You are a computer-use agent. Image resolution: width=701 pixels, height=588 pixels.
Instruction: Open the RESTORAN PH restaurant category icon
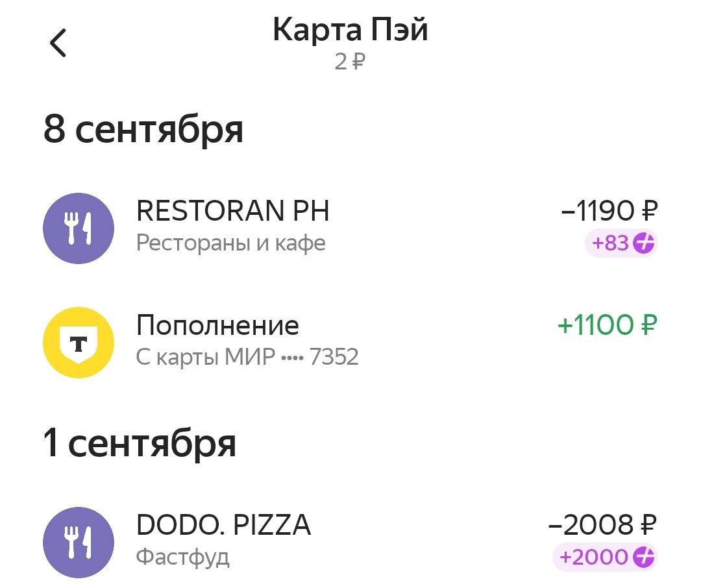pyautogui.click(x=78, y=228)
